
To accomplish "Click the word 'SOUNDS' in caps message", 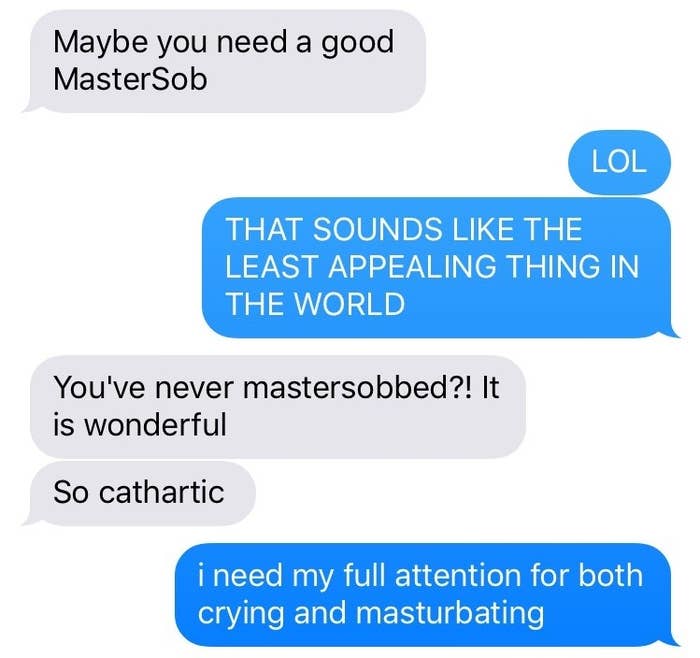I will pos(379,229).
